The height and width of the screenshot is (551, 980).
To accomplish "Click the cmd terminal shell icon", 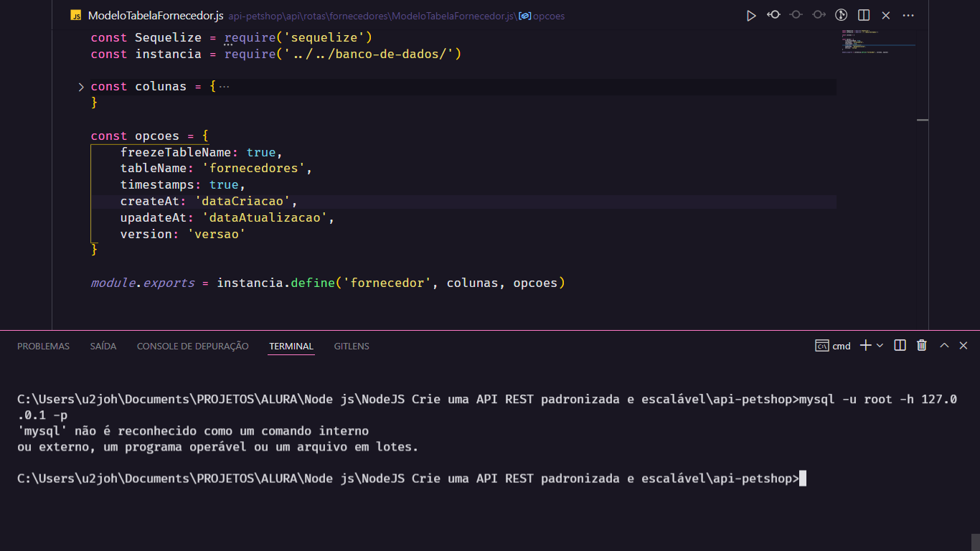I will tap(822, 346).
